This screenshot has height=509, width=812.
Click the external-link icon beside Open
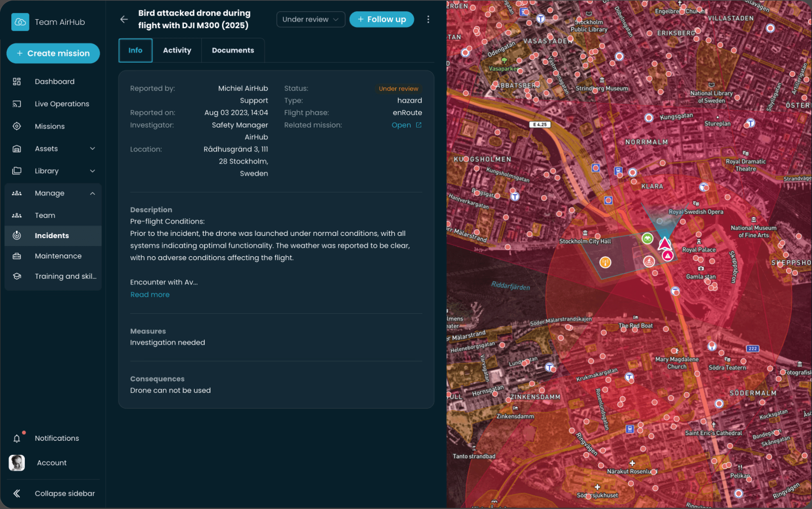(x=418, y=125)
